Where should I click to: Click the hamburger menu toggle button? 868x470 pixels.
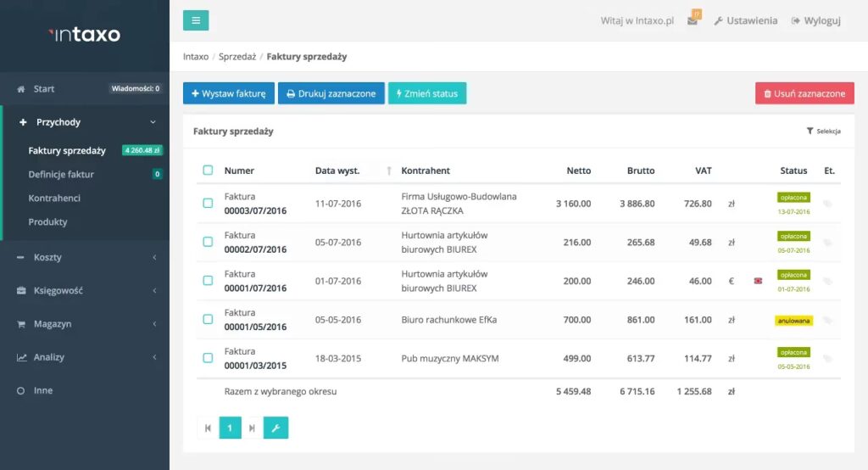pyautogui.click(x=196, y=20)
